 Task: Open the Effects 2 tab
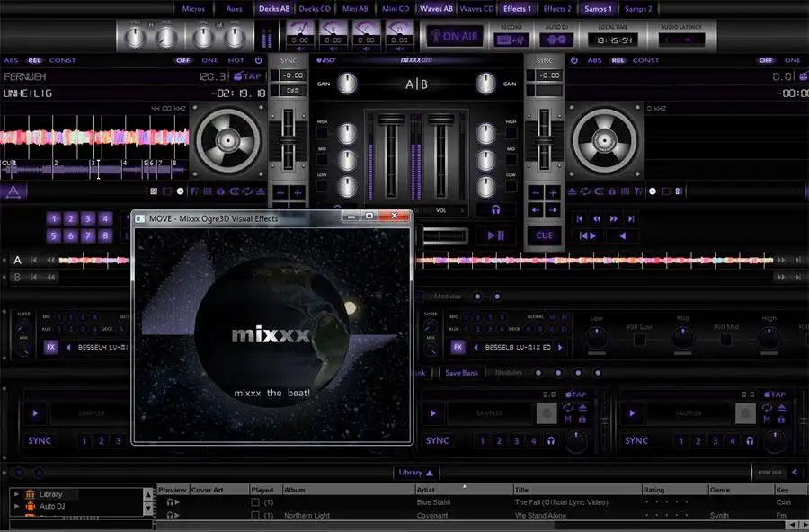pyautogui.click(x=557, y=9)
